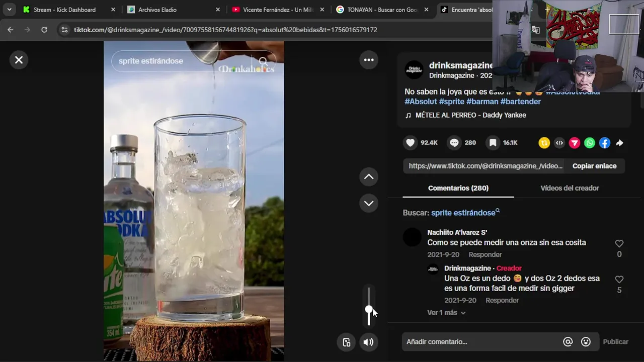Open #sprite hashtag link

tap(451, 102)
